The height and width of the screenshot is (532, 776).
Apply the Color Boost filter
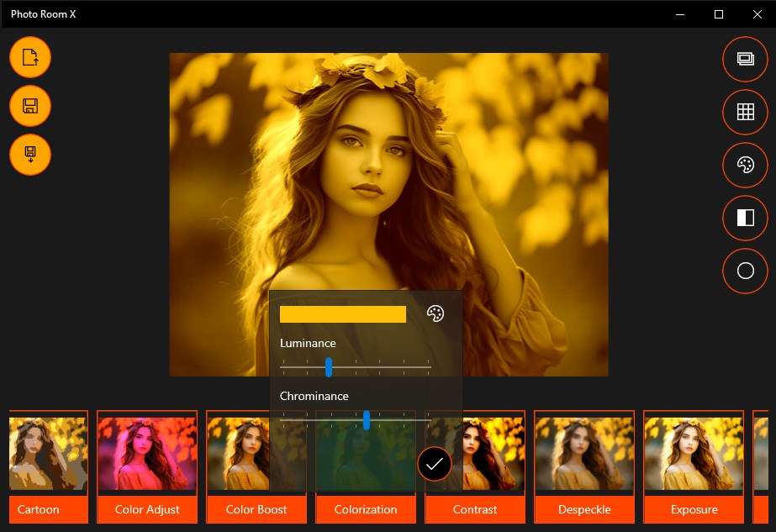(256, 466)
